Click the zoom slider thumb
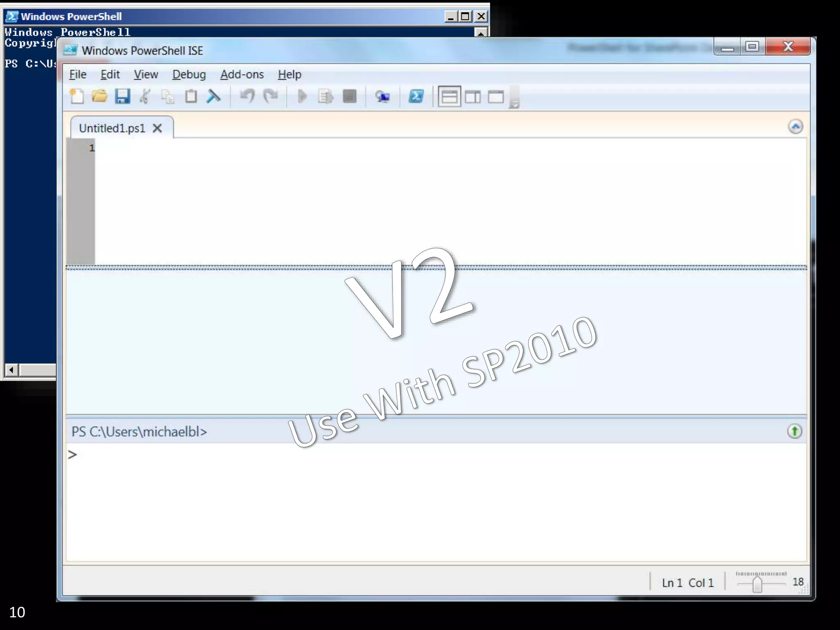The image size is (840, 630). pos(757,584)
